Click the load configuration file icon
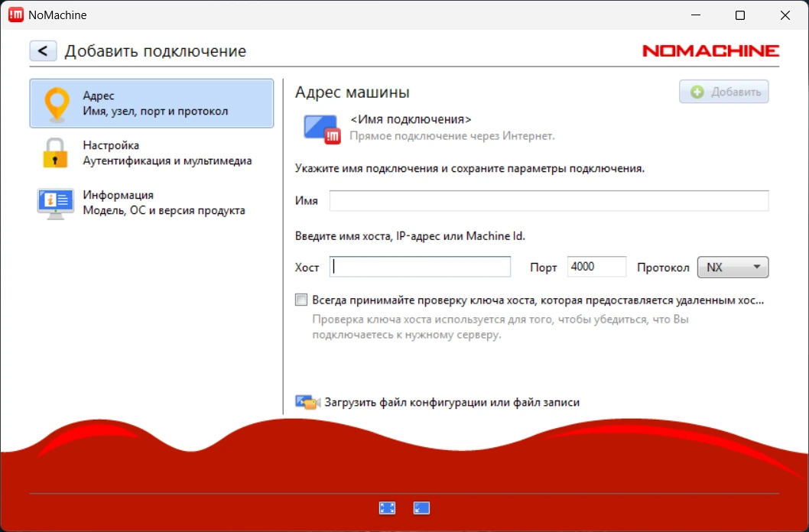 point(307,402)
